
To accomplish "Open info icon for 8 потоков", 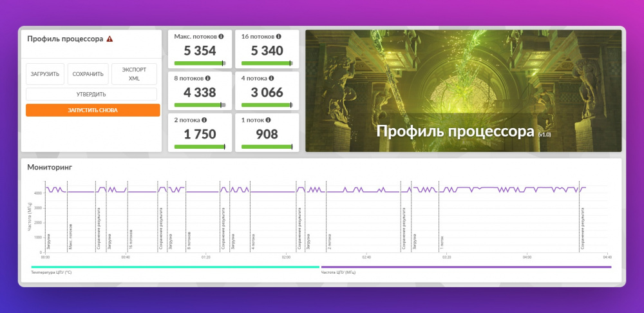I will pyautogui.click(x=207, y=78).
